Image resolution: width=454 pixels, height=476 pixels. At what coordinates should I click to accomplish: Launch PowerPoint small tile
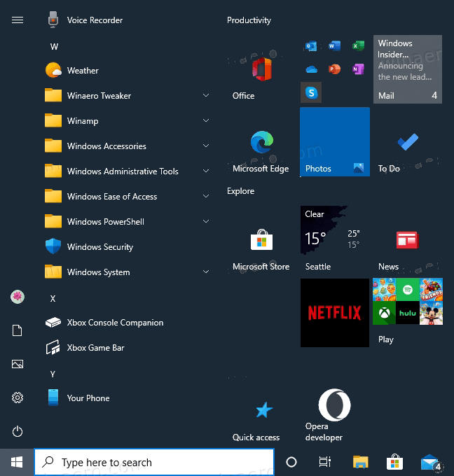coord(335,69)
